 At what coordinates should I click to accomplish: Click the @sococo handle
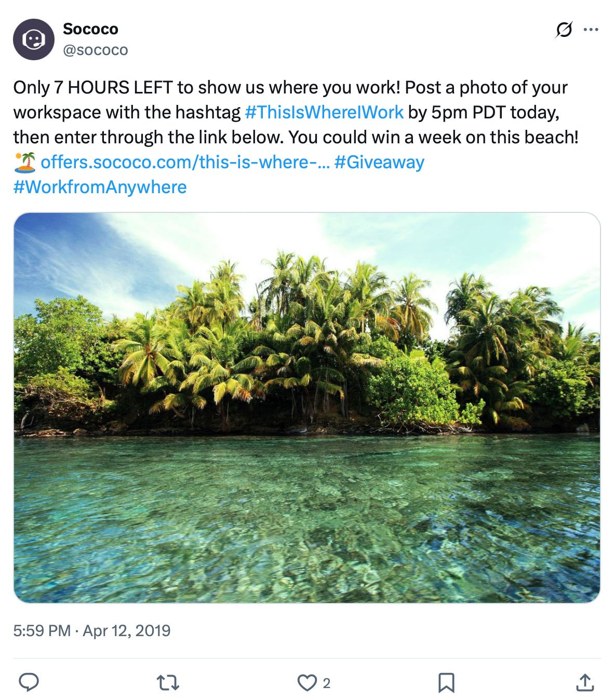coord(96,50)
